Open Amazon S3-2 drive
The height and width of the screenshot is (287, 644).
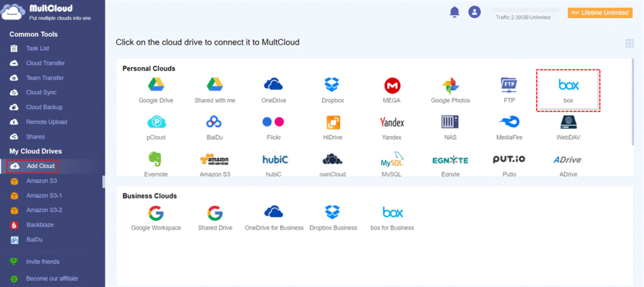(44, 210)
